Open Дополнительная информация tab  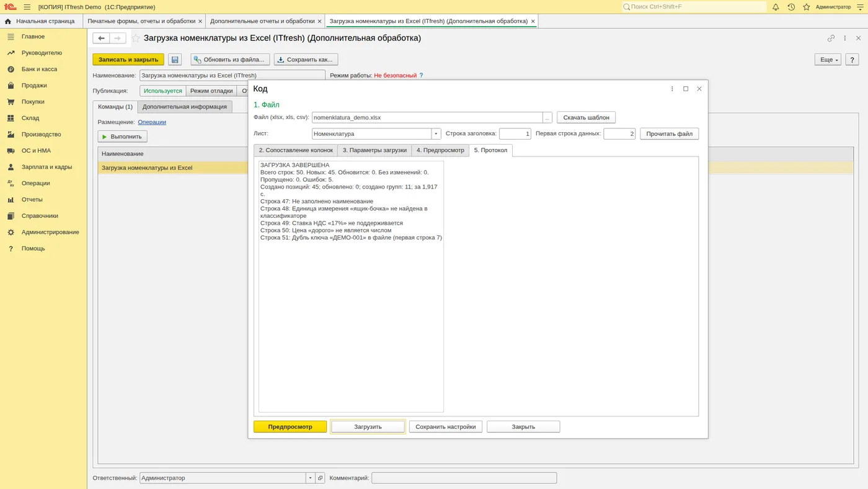click(185, 107)
